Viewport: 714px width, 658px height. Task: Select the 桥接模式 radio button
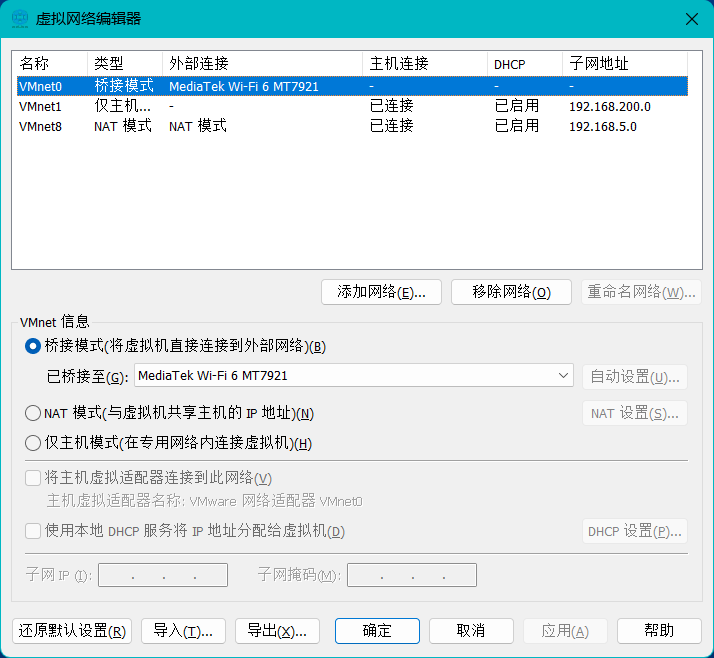[x=33, y=346]
